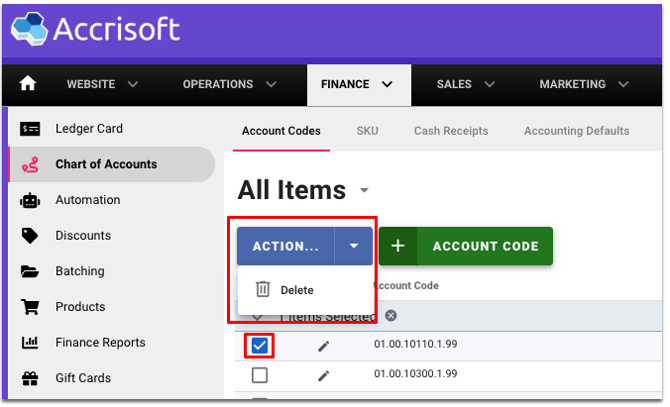This screenshot has width=670, height=407.
Task: Uncheck the checkbox for 01.00.10110.1.99
Action: (x=259, y=346)
